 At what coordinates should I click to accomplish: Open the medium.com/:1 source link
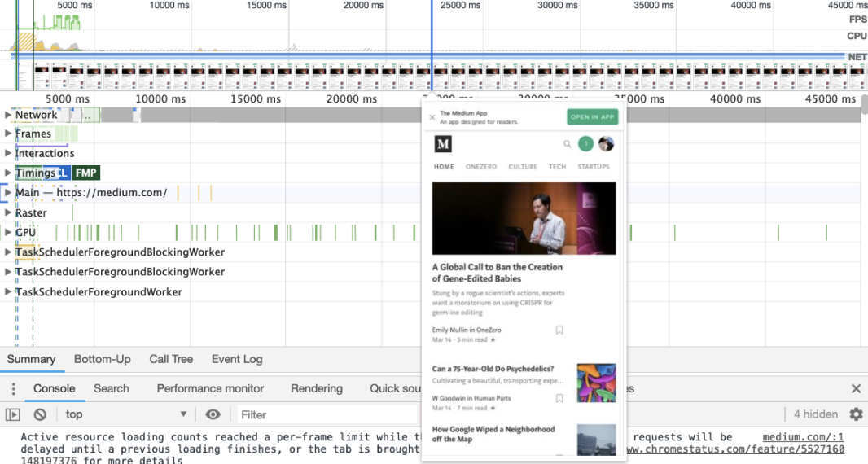803,437
